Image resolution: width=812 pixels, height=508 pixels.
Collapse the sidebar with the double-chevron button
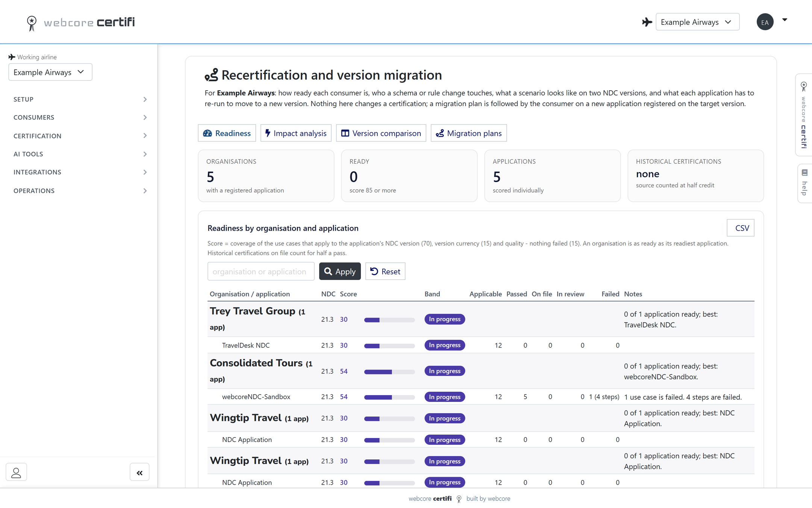point(139,472)
